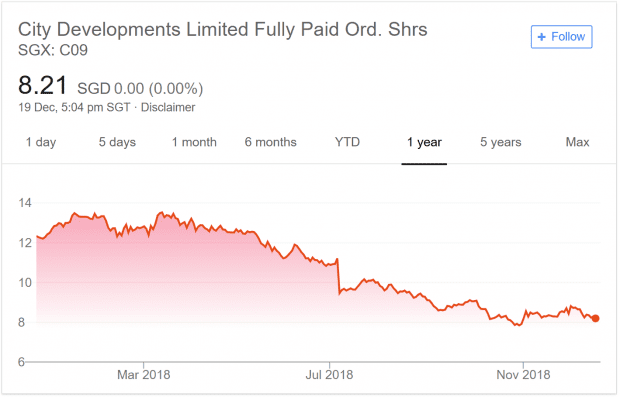Click the 6 y-axis label
The height and width of the screenshot is (397, 620).
coord(21,362)
